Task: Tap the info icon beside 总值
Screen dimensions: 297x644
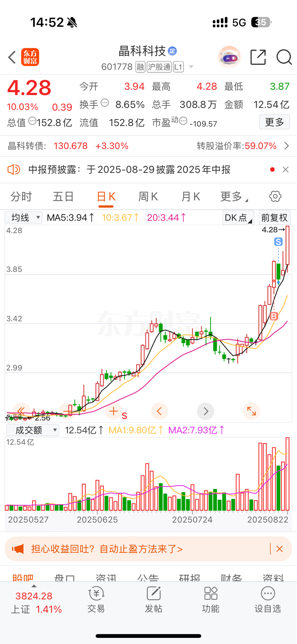Action: coord(32,121)
